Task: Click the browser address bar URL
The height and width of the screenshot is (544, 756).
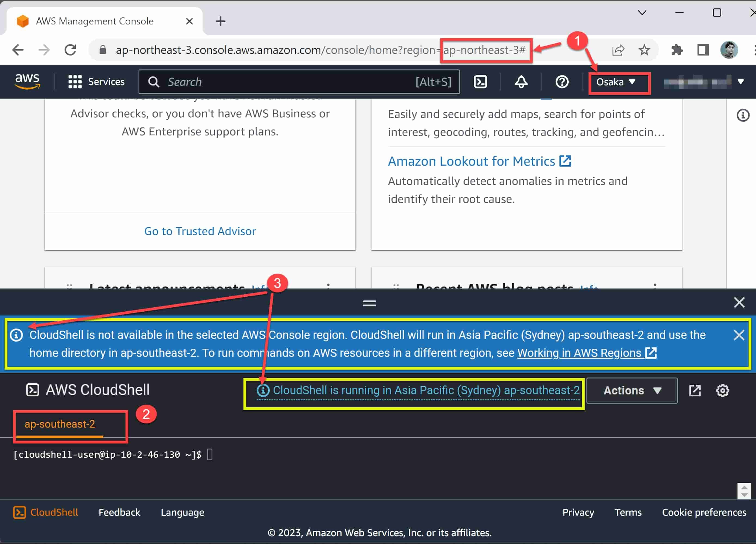Action: click(x=320, y=50)
